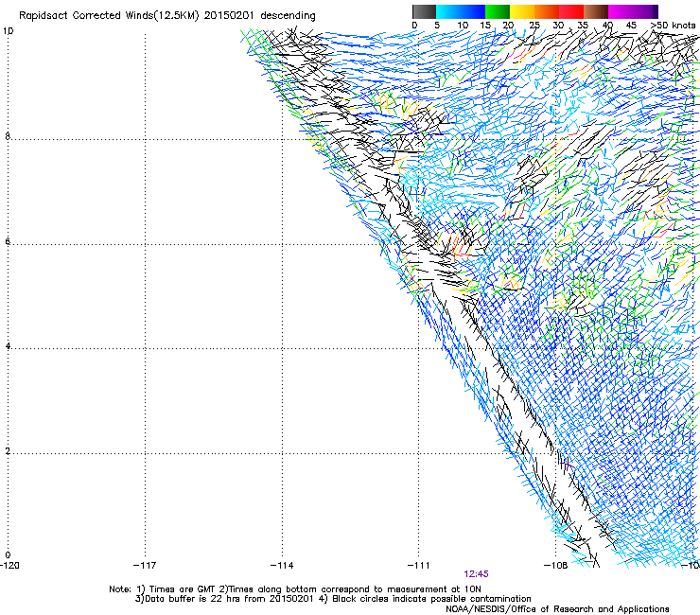
Task: Click the brown 35-40 knots legend color
Action: coord(596,11)
